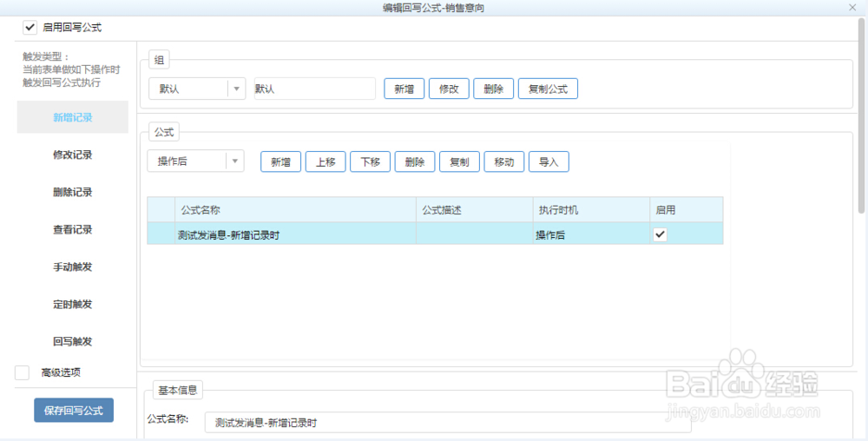Viewport: 868px width, 441px height.
Task: Click the 移动 button
Action: click(x=504, y=161)
